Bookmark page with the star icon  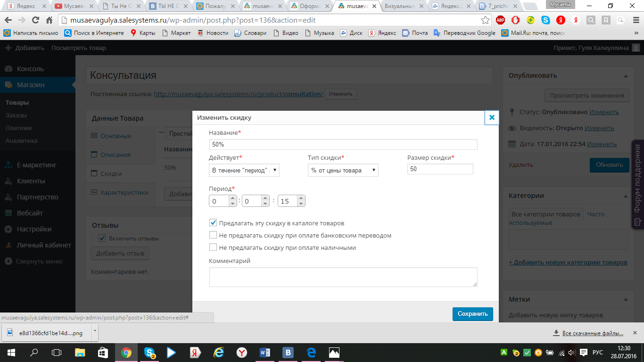485,20
